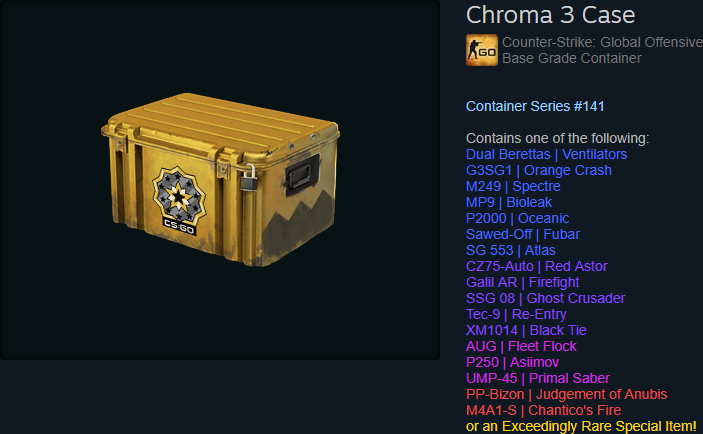The height and width of the screenshot is (434, 703).
Task: Select MP9 | Bioleak entry
Action: coord(509,202)
